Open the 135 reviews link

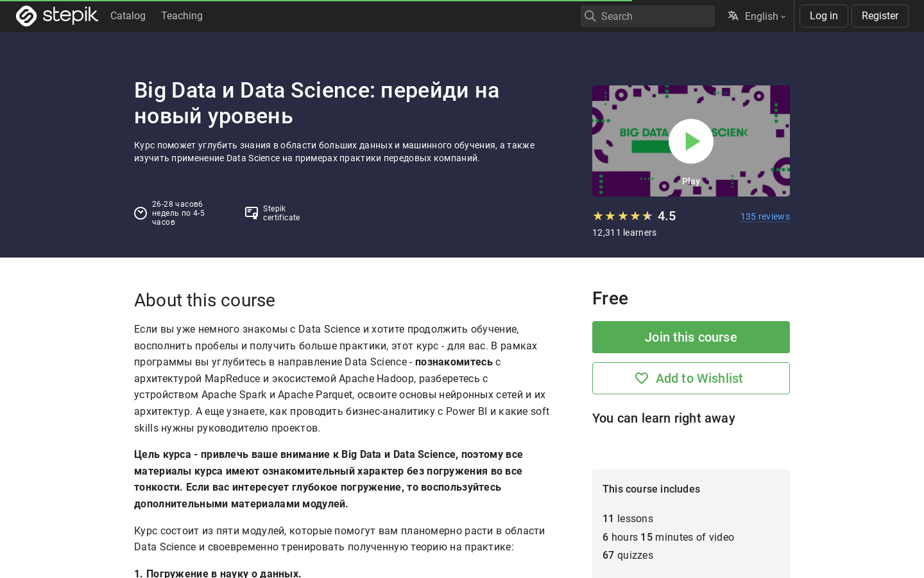click(765, 216)
